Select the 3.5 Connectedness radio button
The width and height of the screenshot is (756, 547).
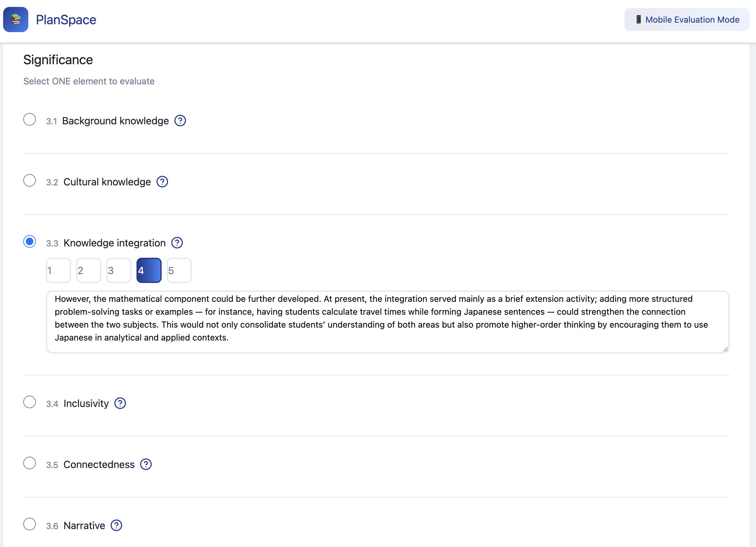coord(30,463)
